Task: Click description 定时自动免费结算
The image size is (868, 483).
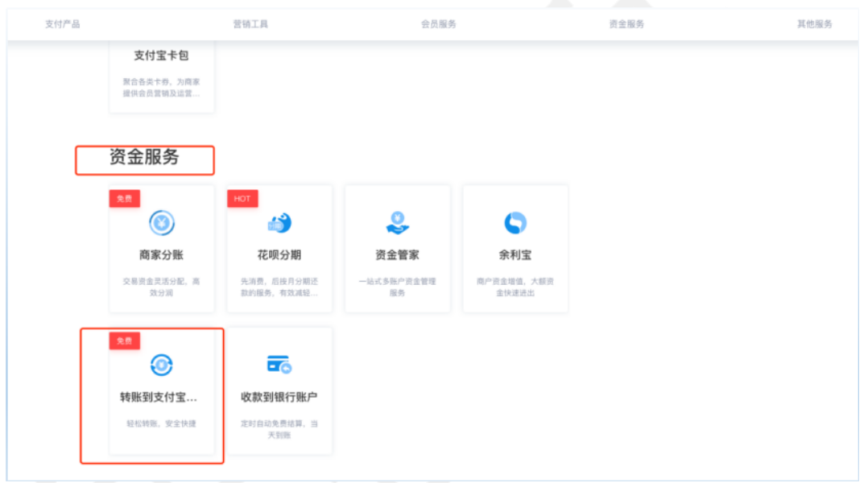Action: [279, 429]
